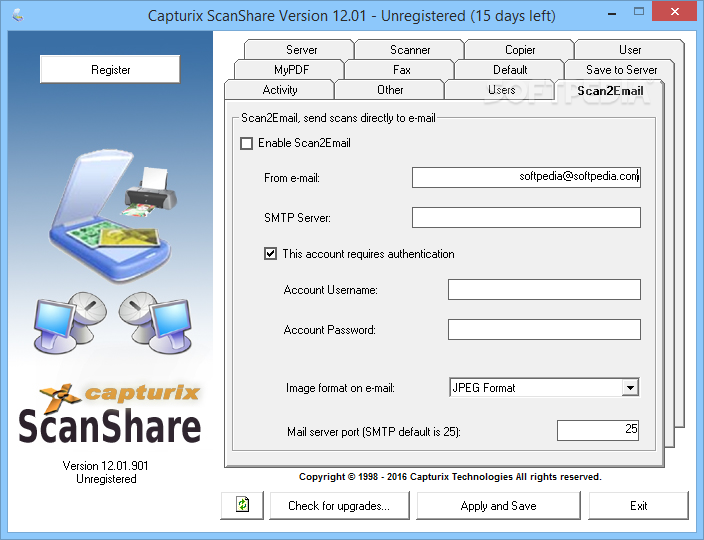Click the green refresh document icon button

point(242,505)
